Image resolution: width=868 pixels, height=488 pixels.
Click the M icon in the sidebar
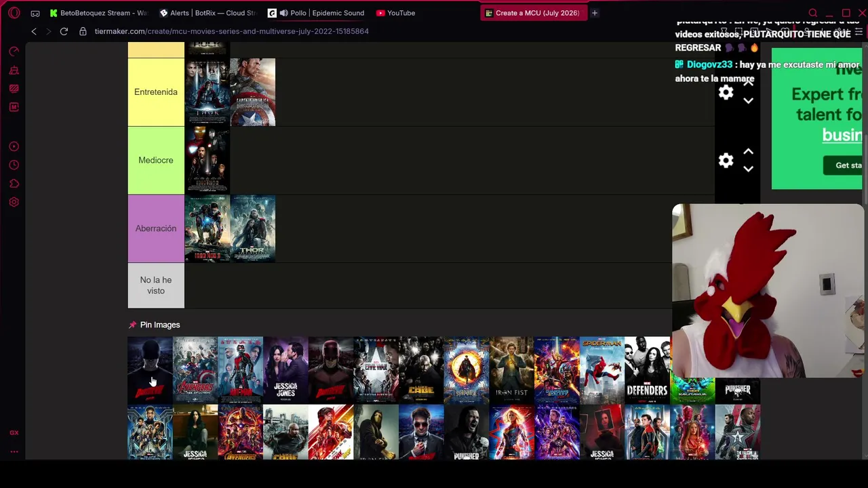pos(14,107)
